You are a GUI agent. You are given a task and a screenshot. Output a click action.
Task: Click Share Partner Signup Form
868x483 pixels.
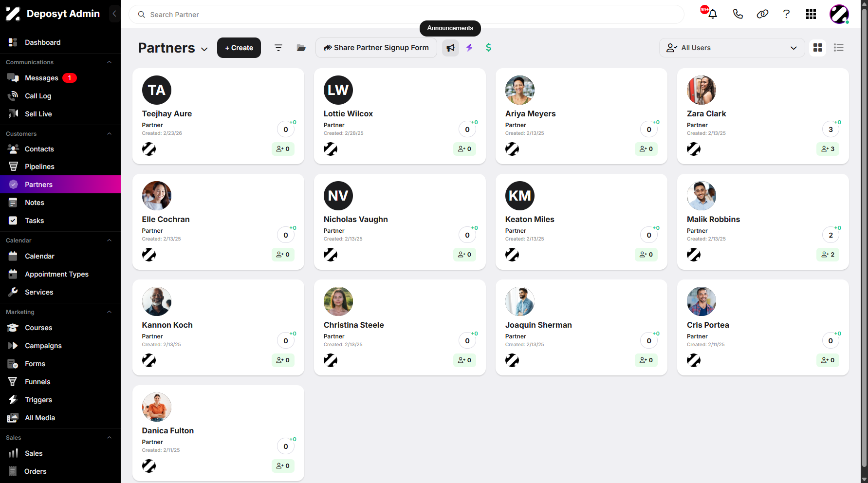[376, 48]
